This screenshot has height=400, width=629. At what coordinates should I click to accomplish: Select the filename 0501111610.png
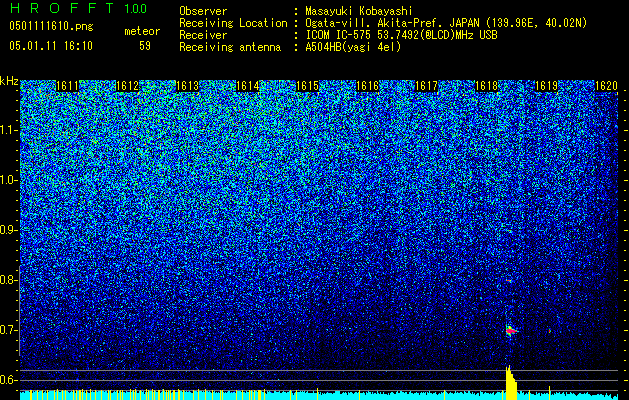click(51, 26)
